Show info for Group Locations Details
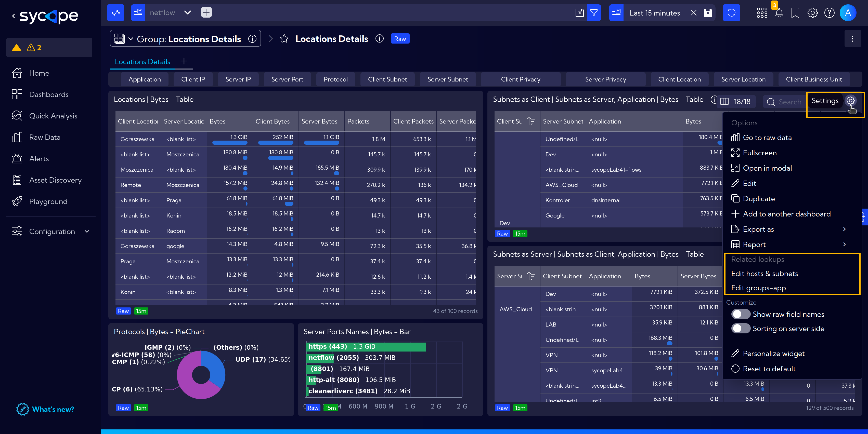 coord(252,39)
